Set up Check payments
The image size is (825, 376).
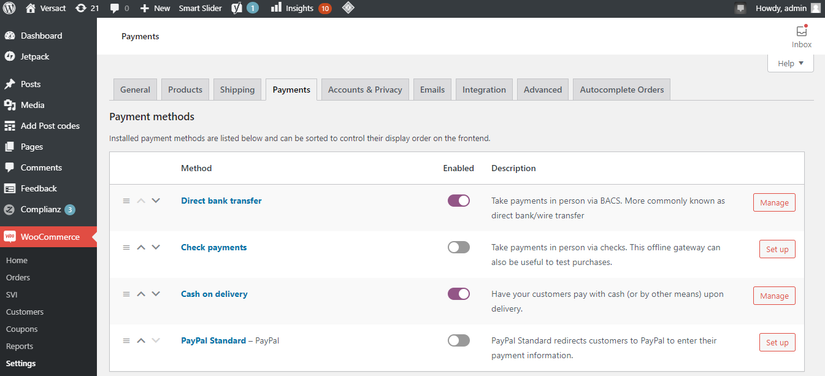tap(777, 249)
